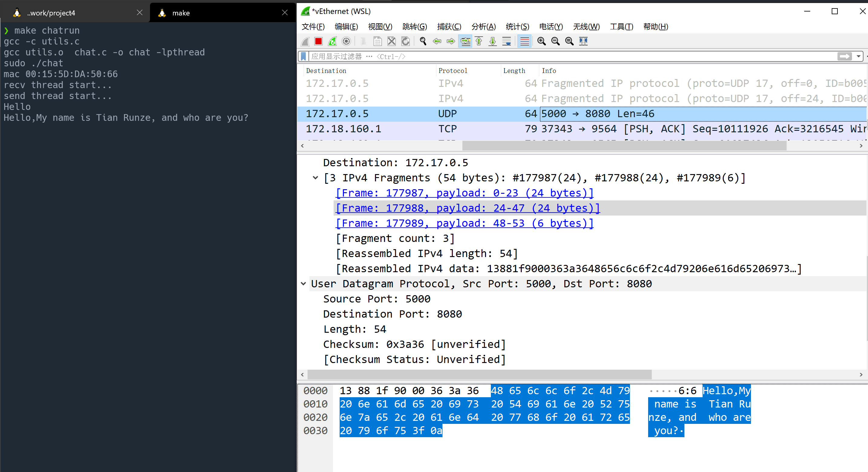Toggle auto-scroll during live capture

507,41
